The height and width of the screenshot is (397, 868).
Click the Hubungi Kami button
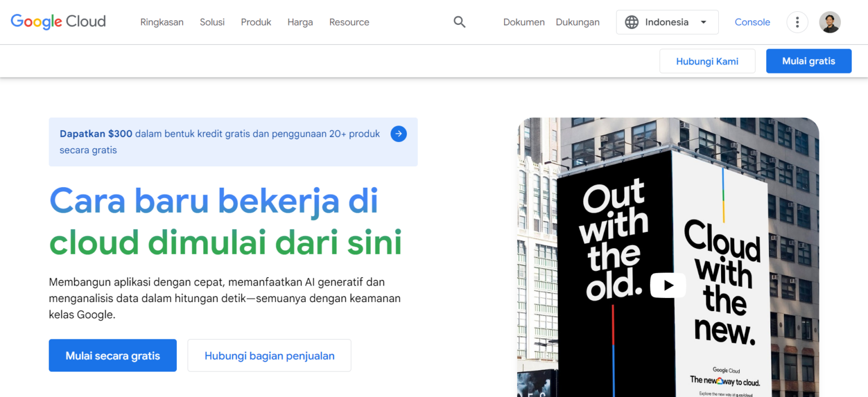coord(707,61)
